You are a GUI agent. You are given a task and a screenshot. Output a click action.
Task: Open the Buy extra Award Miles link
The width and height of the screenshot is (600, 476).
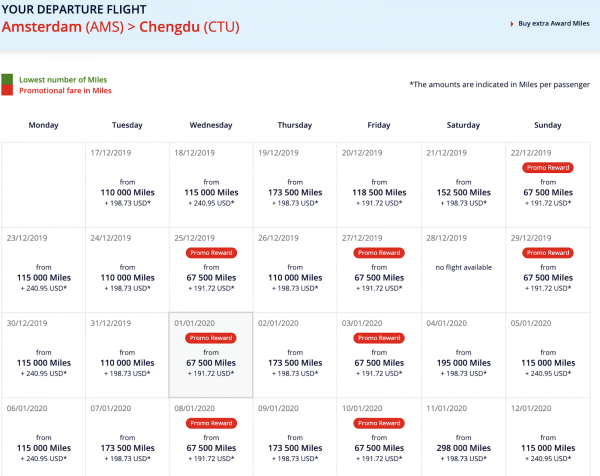pyautogui.click(x=553, y=23)
